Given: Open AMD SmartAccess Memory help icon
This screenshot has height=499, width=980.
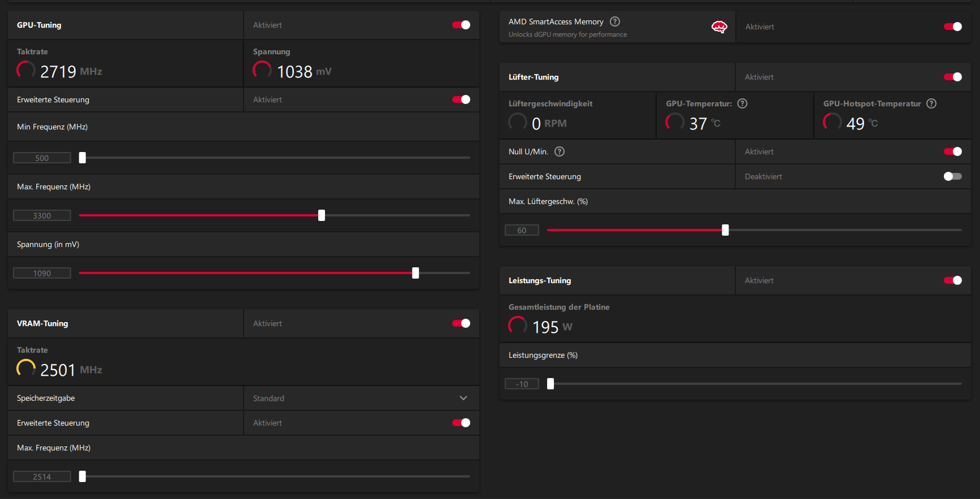Looking at the screenshot, I should pyautogui.click(x=615, y=21).
